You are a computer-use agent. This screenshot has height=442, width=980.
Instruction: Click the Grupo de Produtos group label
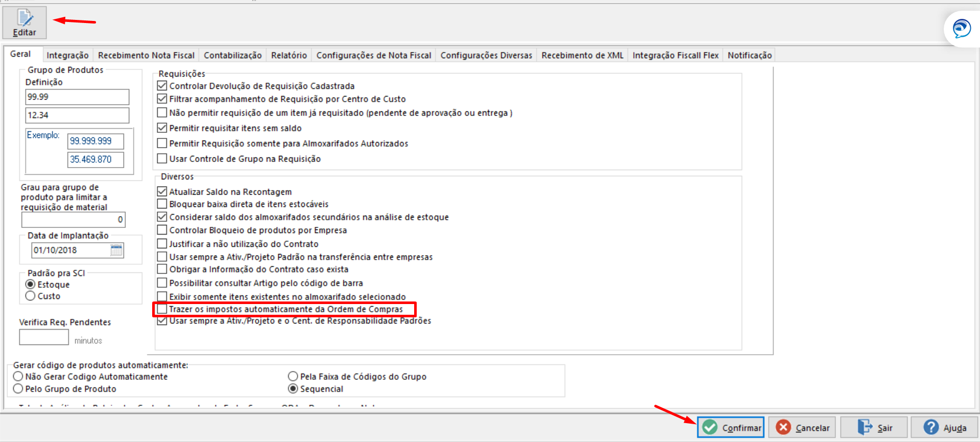click(65, 69)
